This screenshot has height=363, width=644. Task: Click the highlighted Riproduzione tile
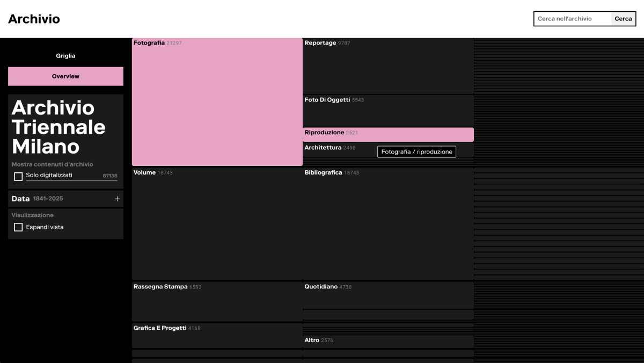click(x=388, y=134)
